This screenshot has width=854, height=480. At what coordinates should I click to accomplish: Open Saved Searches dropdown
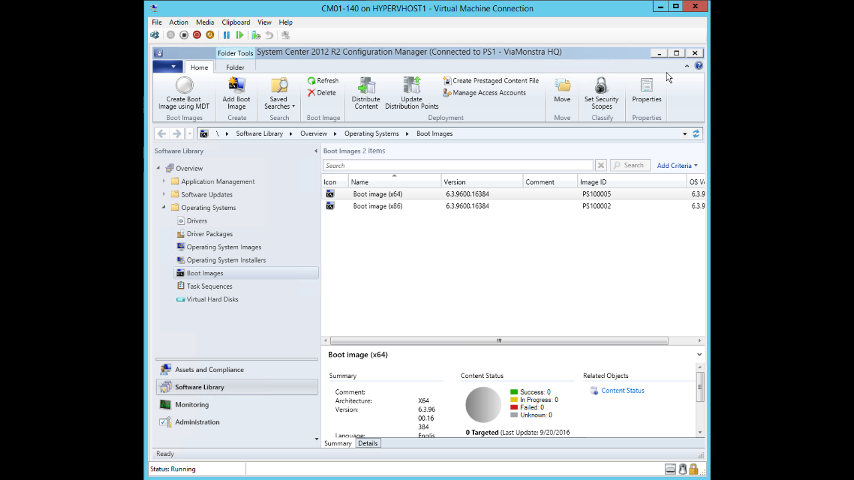coord(279,90)
